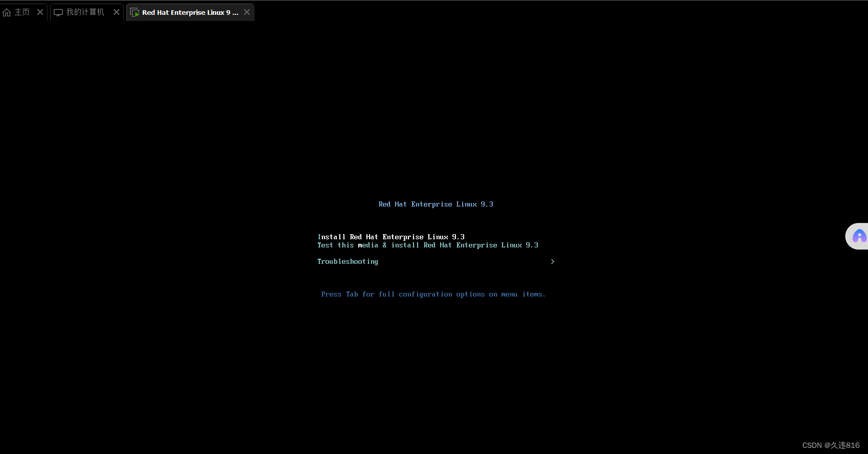Click the running VM icon on Red Hat tab
Viewport: 868px width, 454px height.
coord(135,12)
